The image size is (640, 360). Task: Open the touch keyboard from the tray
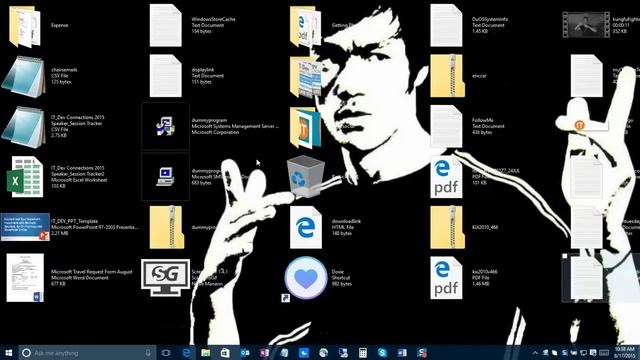[x=604, y=353]
